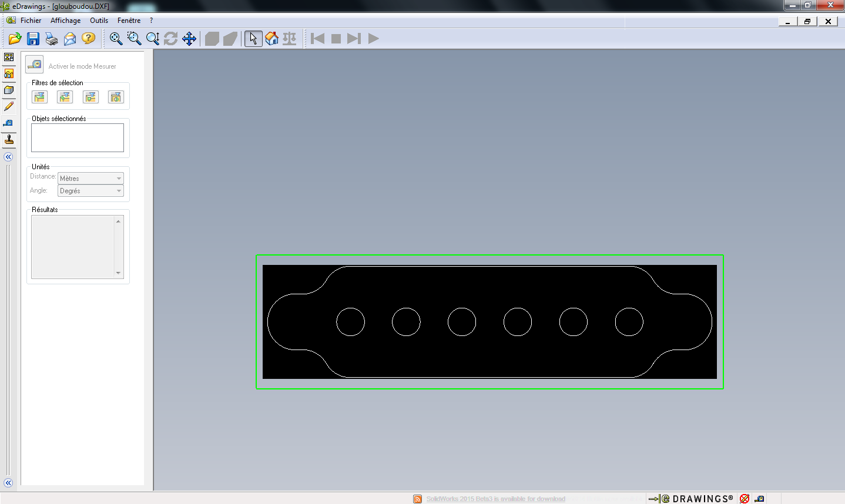
Task: Open the Markup pencil tab in the sidebar
Action: 9,106
